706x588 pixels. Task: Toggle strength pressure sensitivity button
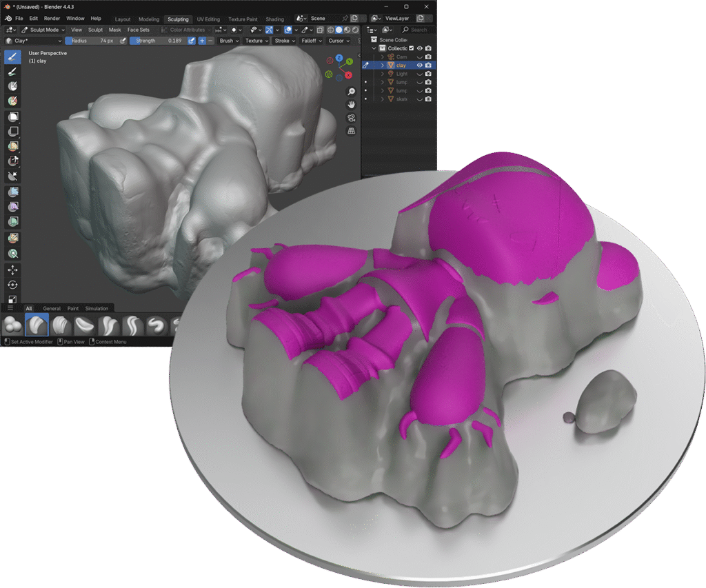click(x=192, y=41)
